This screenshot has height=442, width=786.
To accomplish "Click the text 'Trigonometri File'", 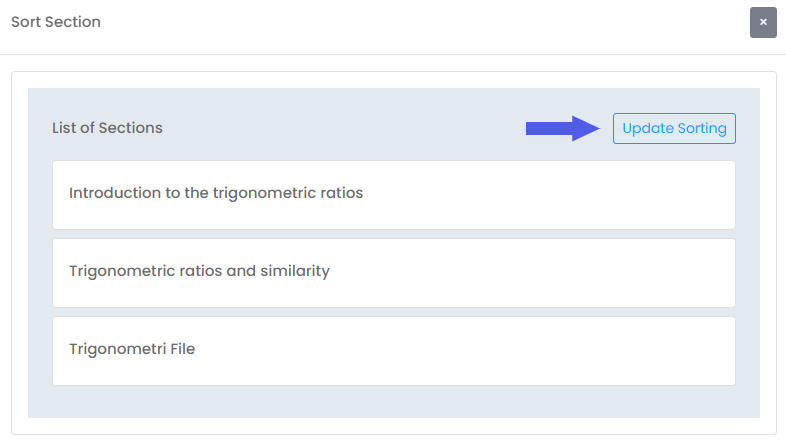I will 132,349.
